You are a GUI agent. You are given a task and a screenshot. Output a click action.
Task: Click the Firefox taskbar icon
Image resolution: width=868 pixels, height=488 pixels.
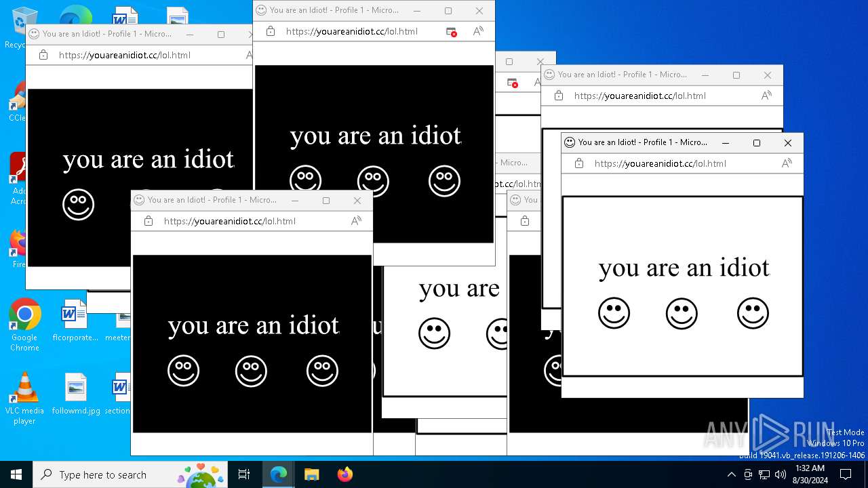pyautogui.click(x=344, y=474)
